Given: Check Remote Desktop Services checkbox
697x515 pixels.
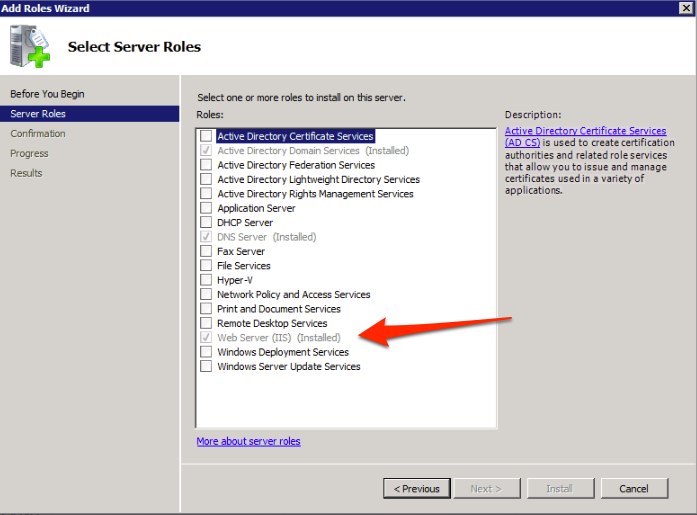Looking at the screenshot, I should pyautogui.click(x=206, y=323).
